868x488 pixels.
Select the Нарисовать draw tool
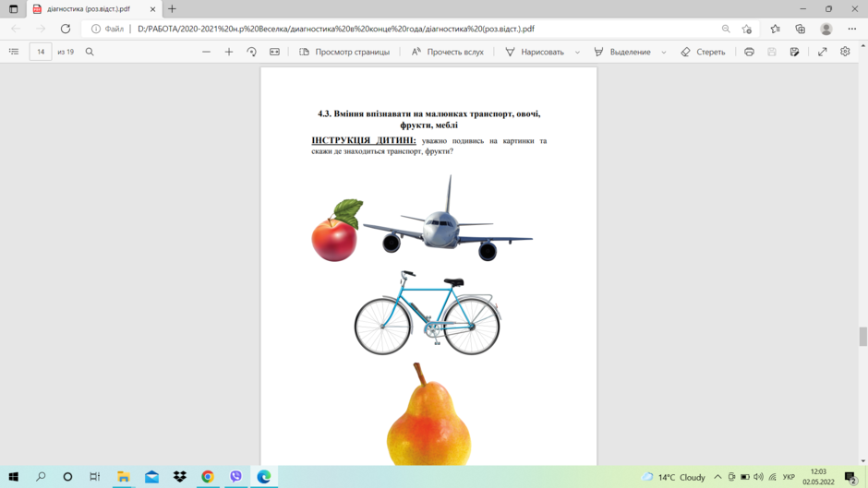(535, 52)
